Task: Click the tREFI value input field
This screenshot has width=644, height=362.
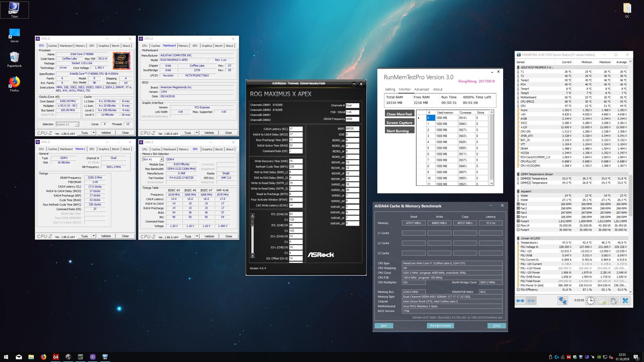Action: pyautogui.click(x=352, y=129)
